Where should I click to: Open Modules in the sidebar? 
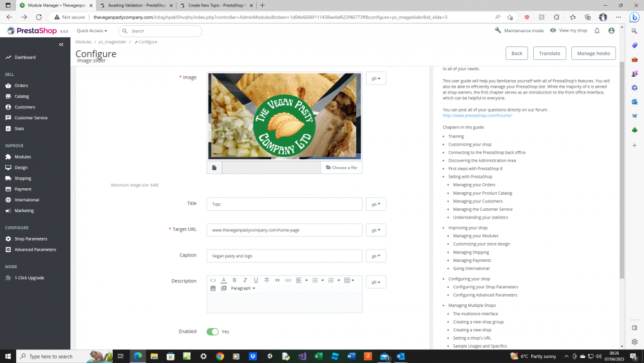[23, 157]
